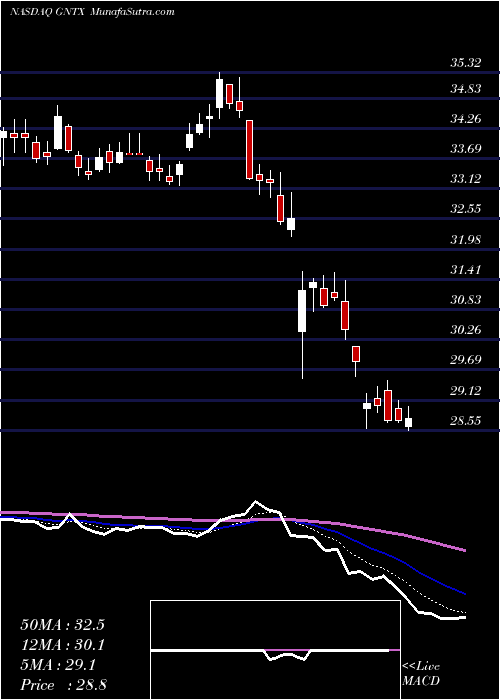
Task: Click the MACD histogram panel
Action: (x=275, y=650)
